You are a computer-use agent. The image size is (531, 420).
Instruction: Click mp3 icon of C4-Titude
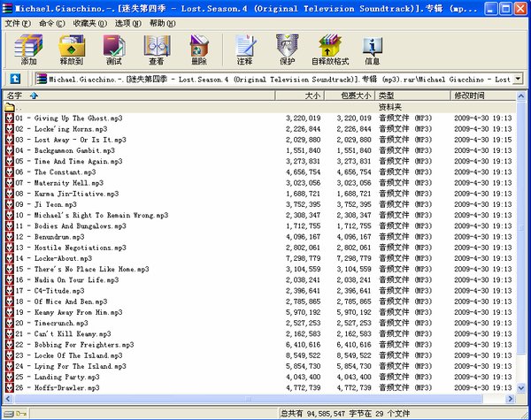point(10,291)
